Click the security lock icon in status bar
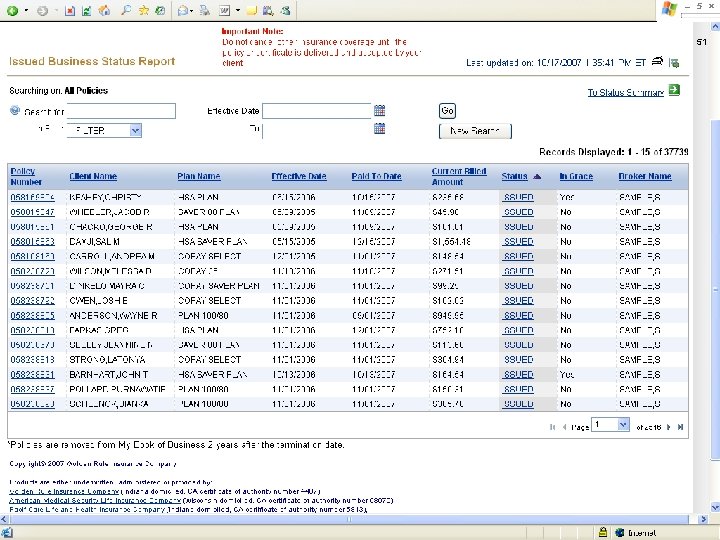Image resolution: width=720 pixels, height=540 pixels. [603, 533]
